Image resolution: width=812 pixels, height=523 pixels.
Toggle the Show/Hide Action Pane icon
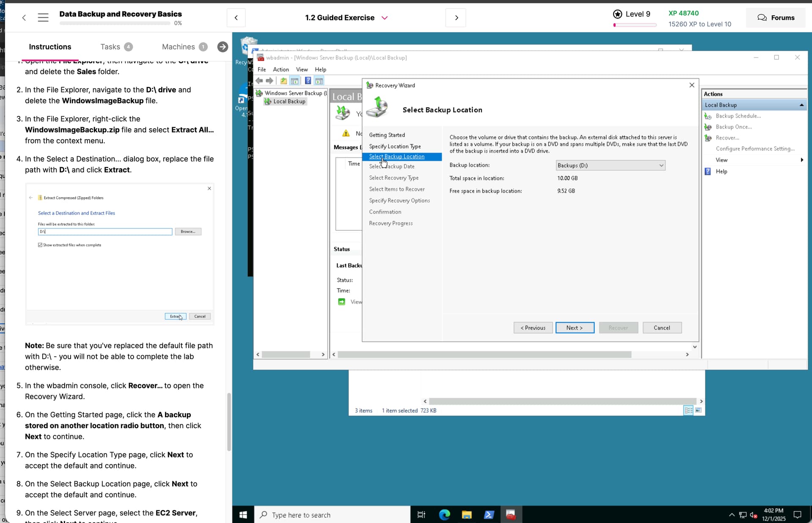pyautogui.click(x=319, y=81)
